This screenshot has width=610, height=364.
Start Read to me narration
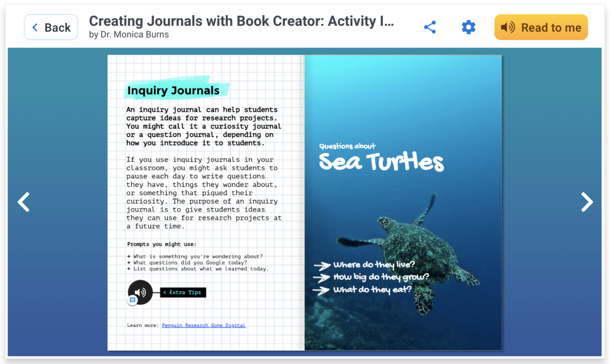541,27
